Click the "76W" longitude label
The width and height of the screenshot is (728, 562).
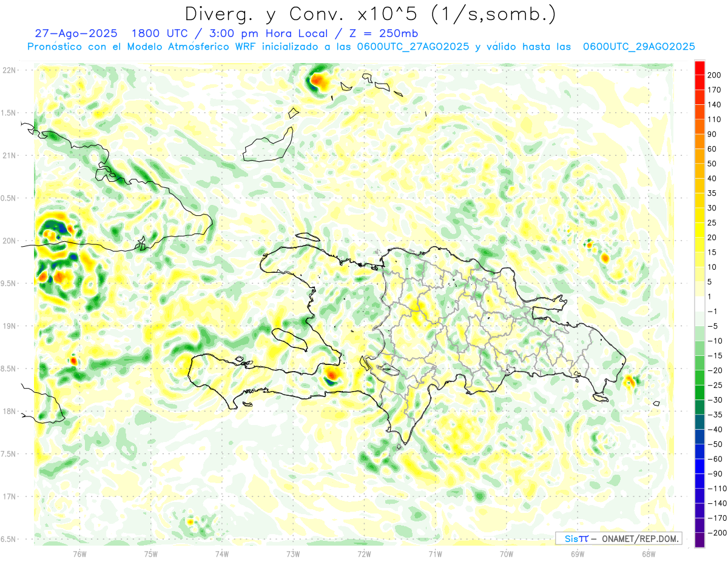point(79,554)
